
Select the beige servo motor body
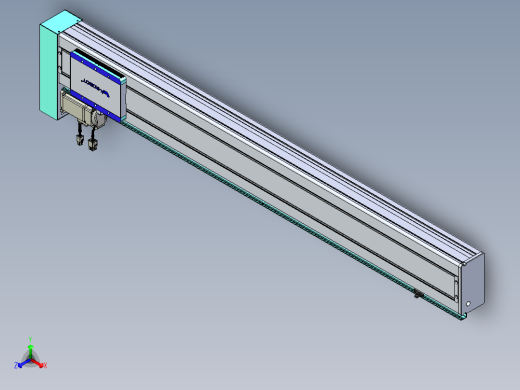(x=76, y=107)
